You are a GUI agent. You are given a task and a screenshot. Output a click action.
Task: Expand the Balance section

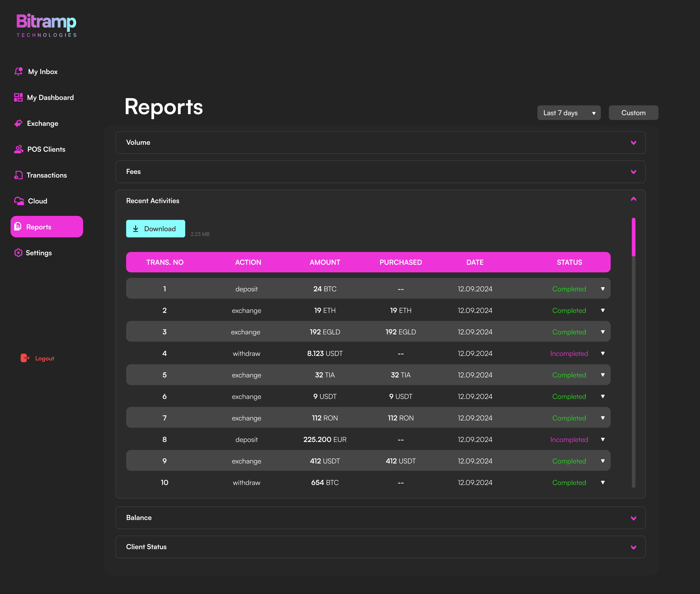point(633,518)
